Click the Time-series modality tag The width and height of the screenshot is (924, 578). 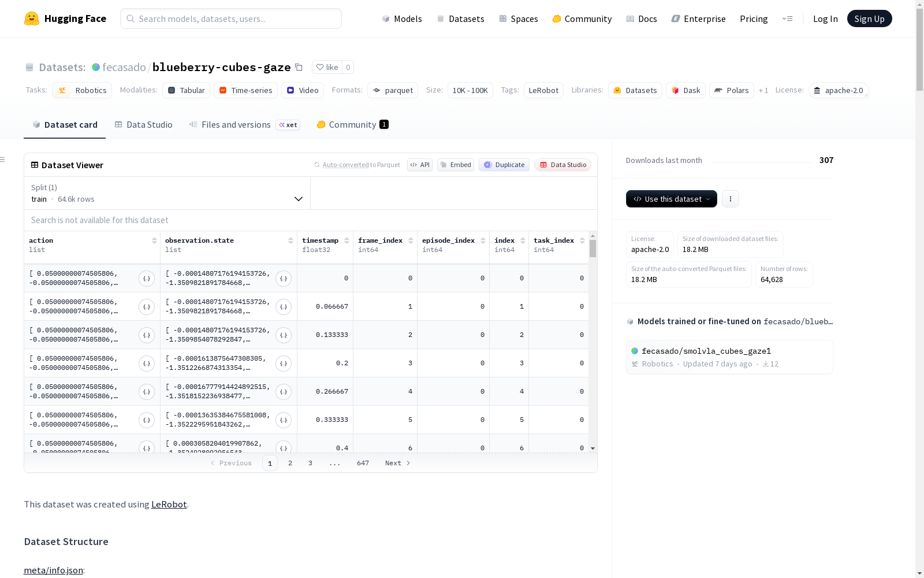click(x=245, y=90)
